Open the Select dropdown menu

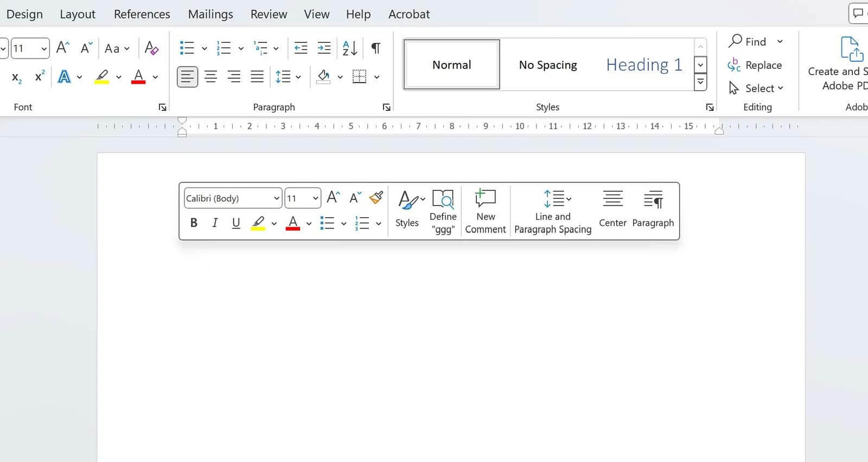[756, 88]
